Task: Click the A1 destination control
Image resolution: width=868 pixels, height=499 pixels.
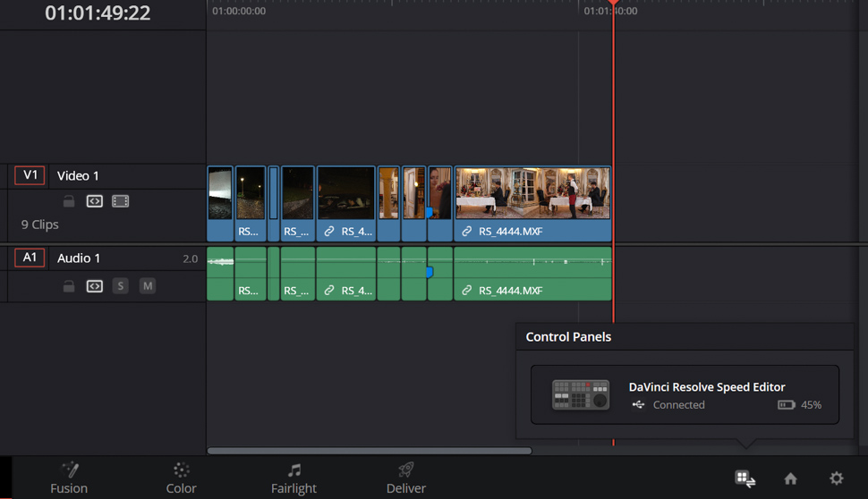Action: [x=30, y=258]
